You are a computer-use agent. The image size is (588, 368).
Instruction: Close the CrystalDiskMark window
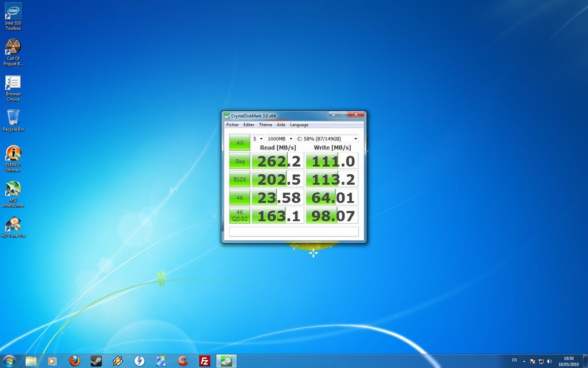coord(356,114)
